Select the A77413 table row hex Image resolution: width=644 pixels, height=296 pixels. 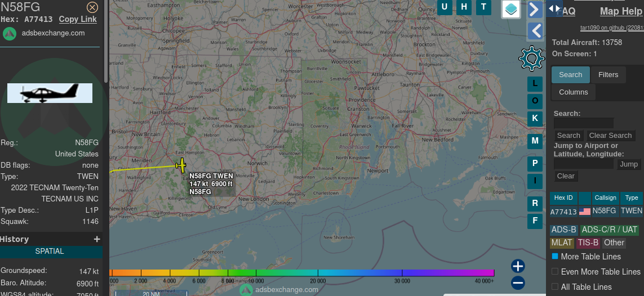(x=563, y=212)
